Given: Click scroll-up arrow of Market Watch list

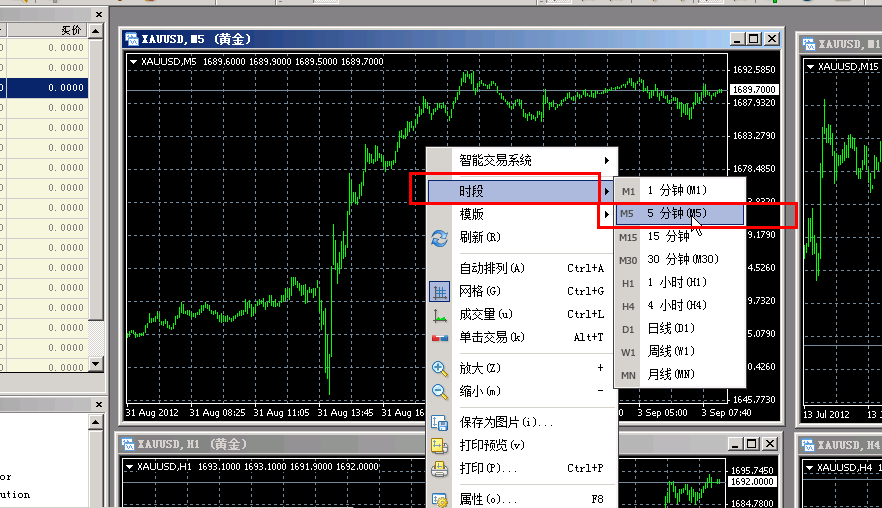Looking at the screenshot, I should pos(96,32).
